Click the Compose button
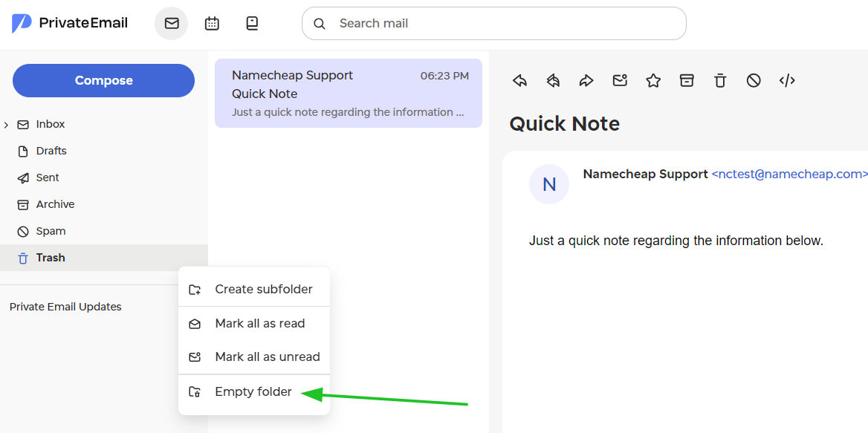Screen dimensions: 868x433 pyautogui.click(x=103, y=80)
